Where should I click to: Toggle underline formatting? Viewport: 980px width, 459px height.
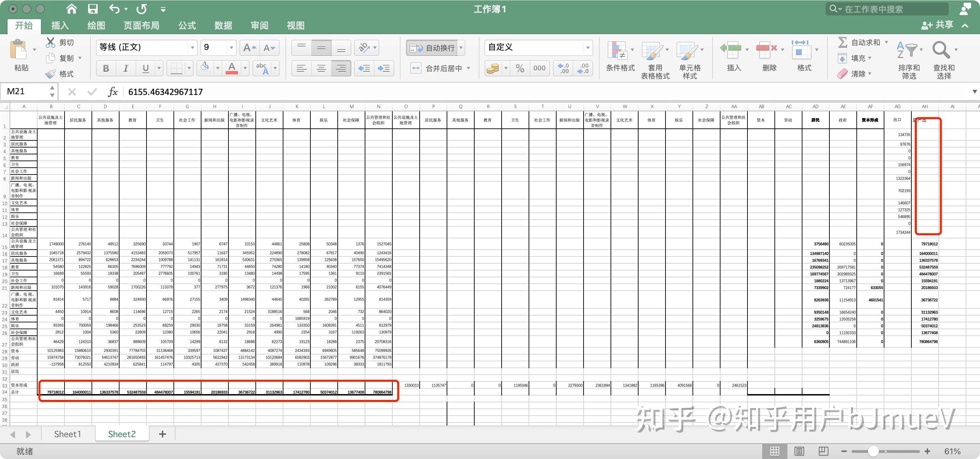[145, 68]
